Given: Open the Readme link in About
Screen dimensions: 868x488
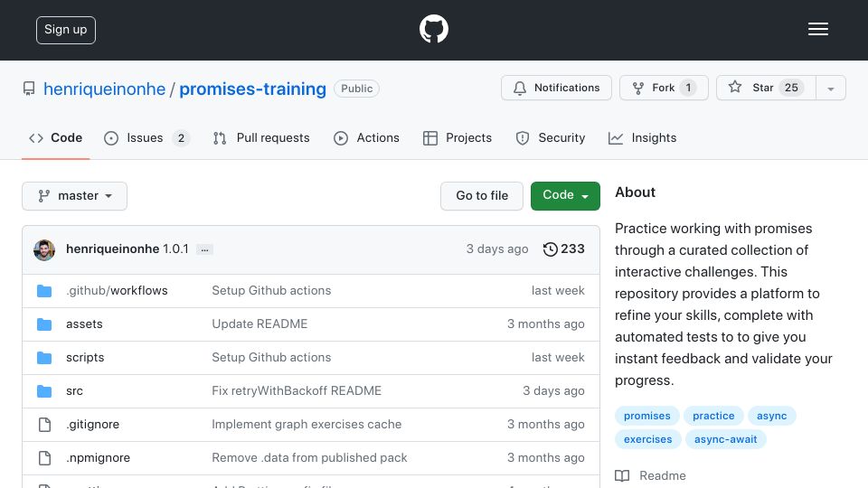Looking at the screenshot, I should [651, 476].
